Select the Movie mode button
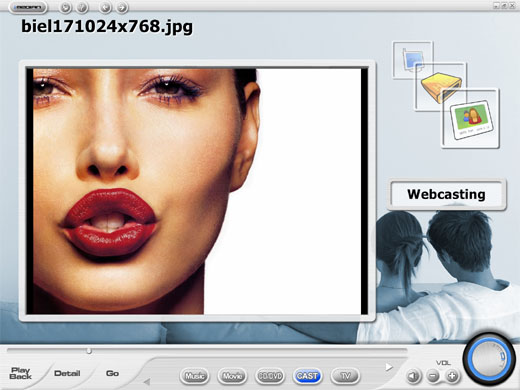 [x=232, y=376]
